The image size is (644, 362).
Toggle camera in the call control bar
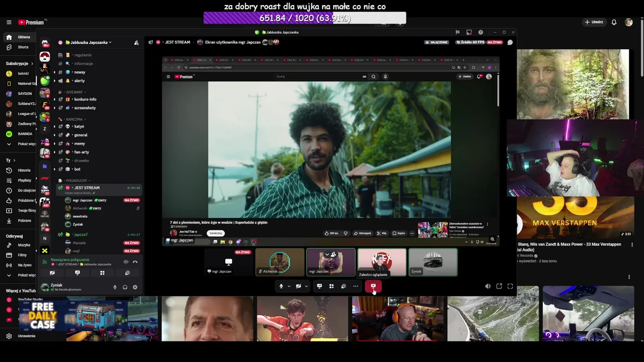pos(298,286)
